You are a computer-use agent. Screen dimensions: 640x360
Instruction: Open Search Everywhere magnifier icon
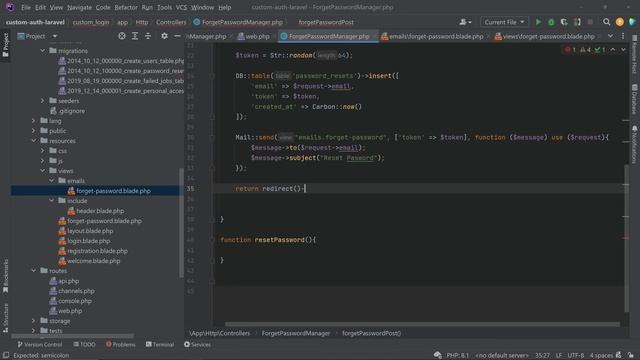(607, 22)
